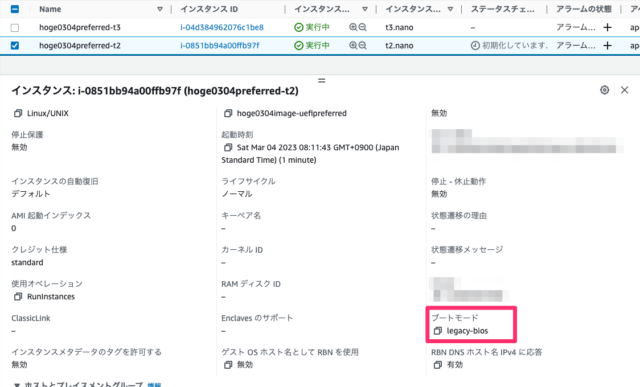The image size is (640, 387).
Task: Copy Linux/UNIX platform value
Action: 18,113
